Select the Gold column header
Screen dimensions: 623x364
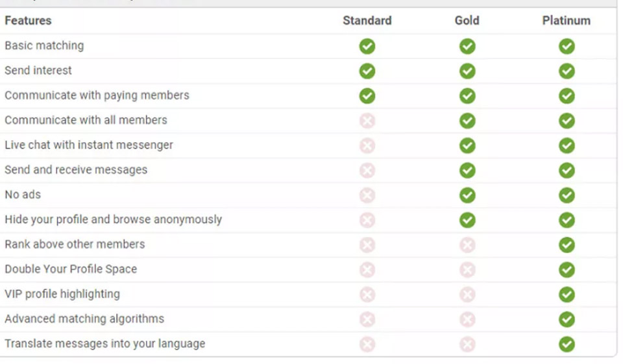[467, 21]
